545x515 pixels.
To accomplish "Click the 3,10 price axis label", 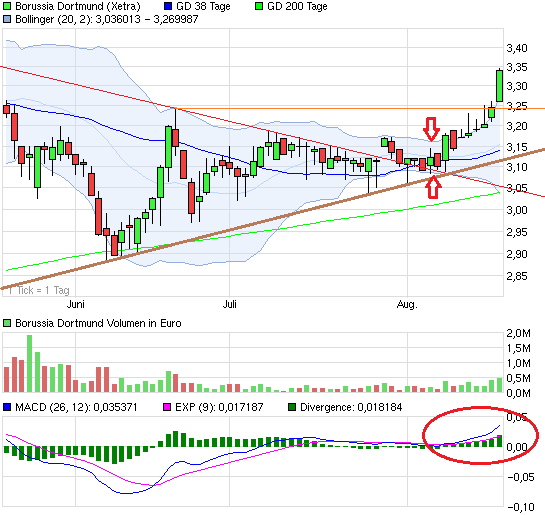I will coord(517,167).
